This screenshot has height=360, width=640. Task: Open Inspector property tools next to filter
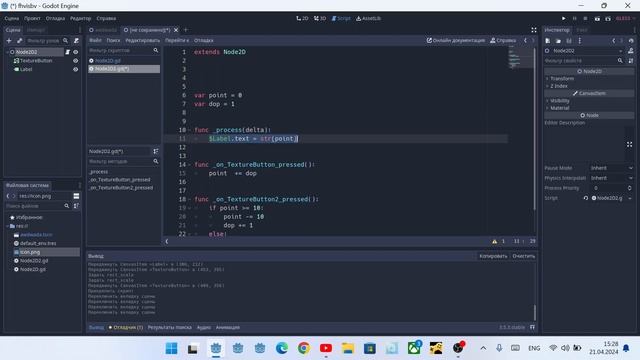(631, 60)
